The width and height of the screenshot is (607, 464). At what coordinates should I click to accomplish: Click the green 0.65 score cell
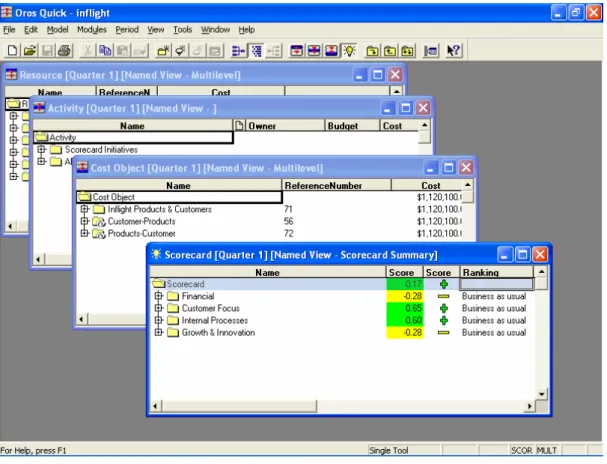click(x=405, y=308)
